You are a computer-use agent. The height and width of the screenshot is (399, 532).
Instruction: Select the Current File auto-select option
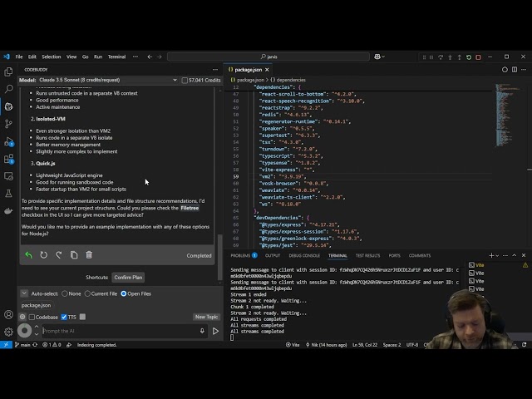87,293
